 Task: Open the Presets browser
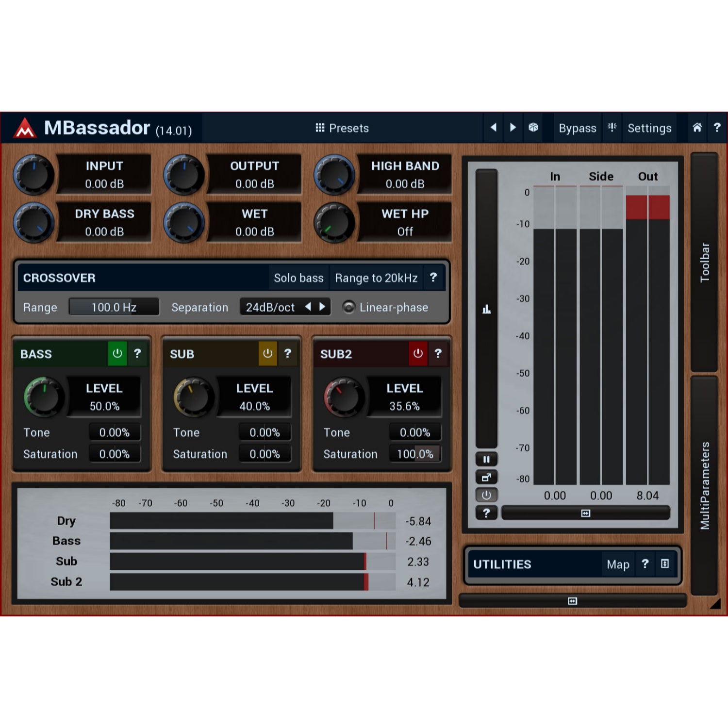click(342, 128)
